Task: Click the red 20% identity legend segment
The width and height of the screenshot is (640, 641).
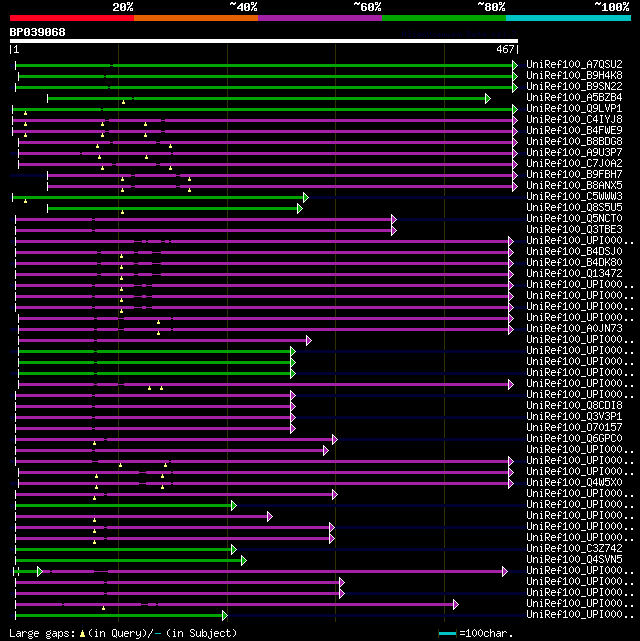Action: coord(72,18)
